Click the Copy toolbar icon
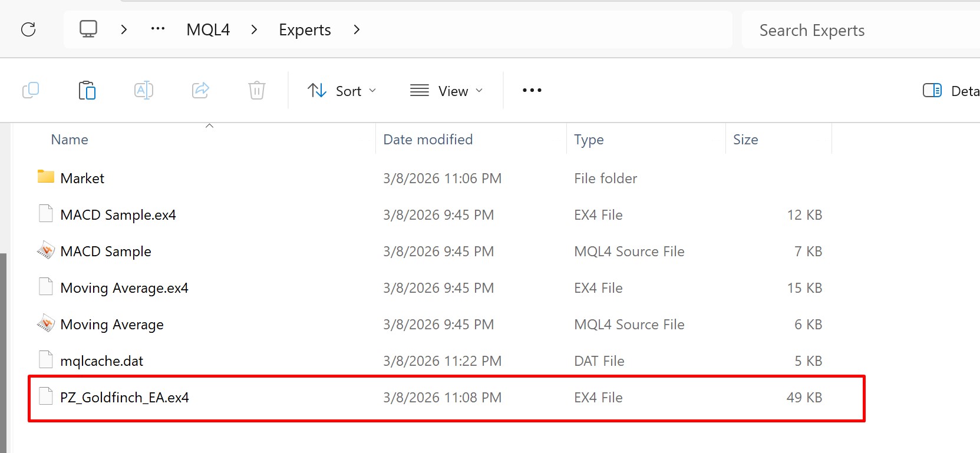980x453 pixels. (31, 90)
